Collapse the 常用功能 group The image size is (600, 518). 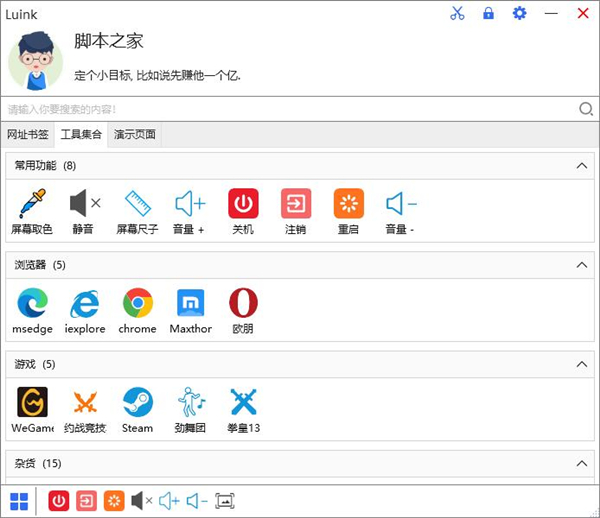click(x=581, y=165)
